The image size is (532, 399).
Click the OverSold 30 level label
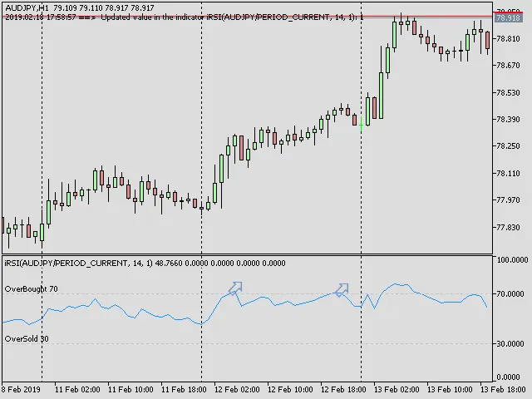click(27, 339)
